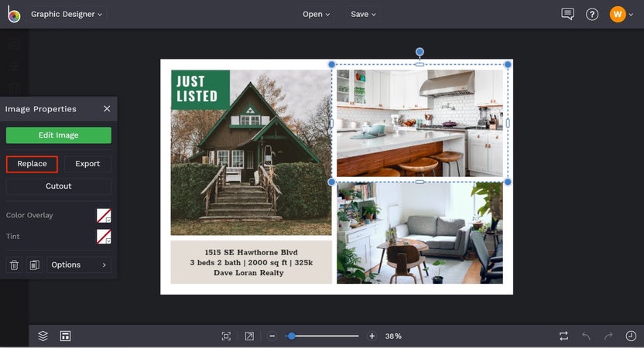Click the top-left selection corner handle

click(332, 64)
